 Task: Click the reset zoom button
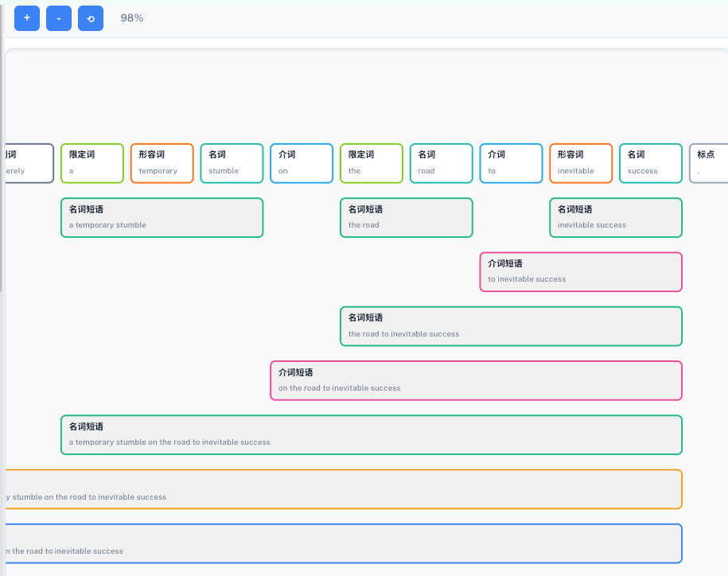[91, 18]
